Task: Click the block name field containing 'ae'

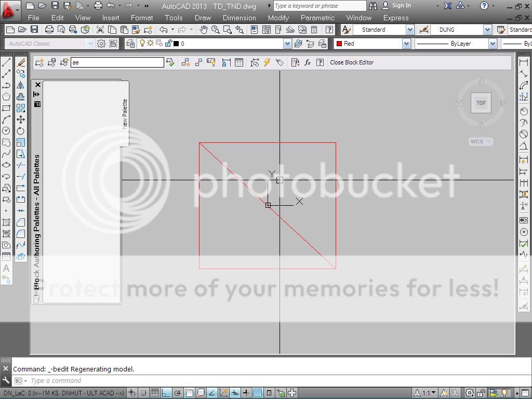Action: click(117, 62)
